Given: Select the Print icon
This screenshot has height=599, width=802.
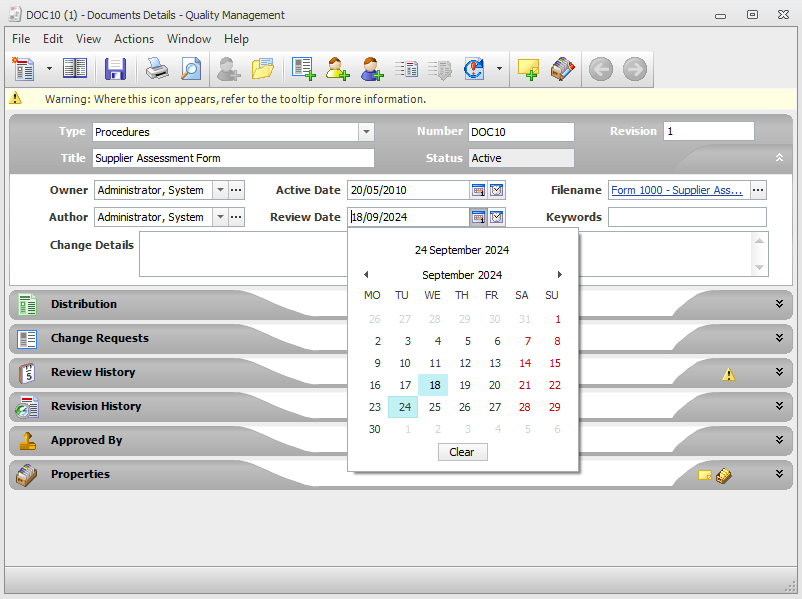Looking at the screenshot, I should pyautogui.click(x=157, y=69).
